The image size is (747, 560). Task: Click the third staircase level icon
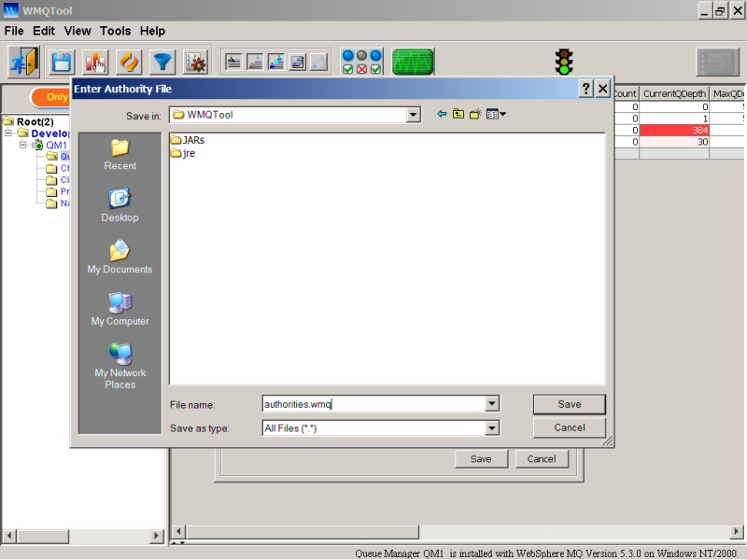pyautogui.click(x=276, y=62)
